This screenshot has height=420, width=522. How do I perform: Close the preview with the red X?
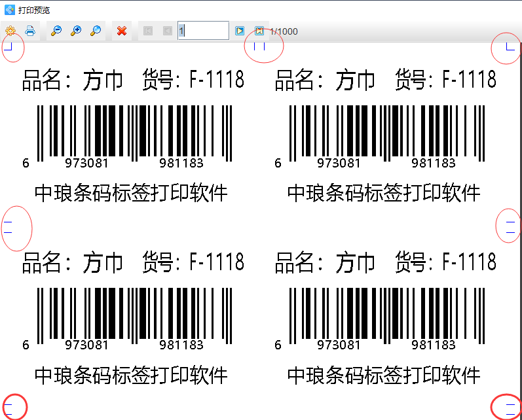click(x=121, y=31)
